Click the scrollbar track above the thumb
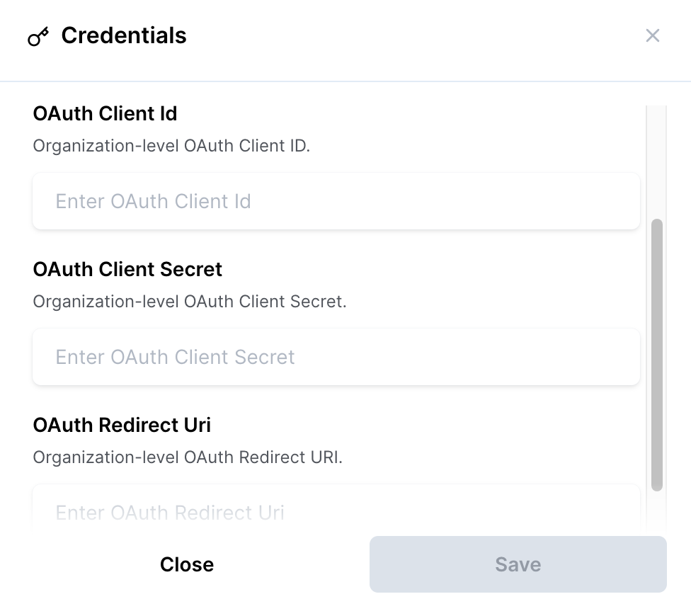Viewport: 691px width, 616px height. pyautogui.click(x=657, y=163)
